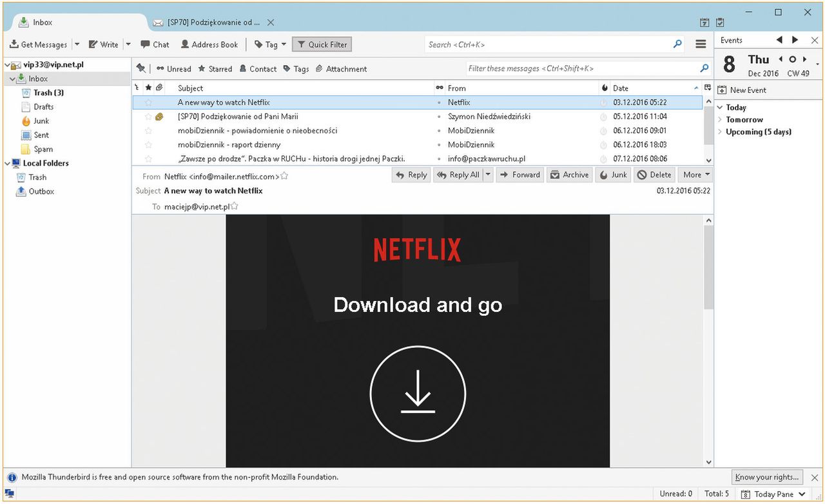Open Write button dropdown arrow
The height and width of the screenshot is (504, 825).
(x=128, y=44)
